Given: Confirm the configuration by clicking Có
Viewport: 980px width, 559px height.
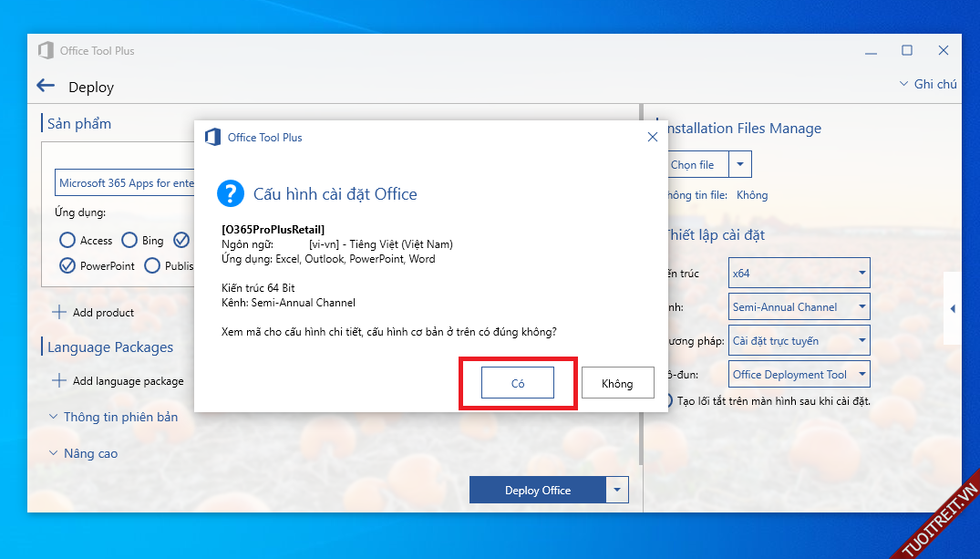Looking at the screenshot, I should click(518, 384).
